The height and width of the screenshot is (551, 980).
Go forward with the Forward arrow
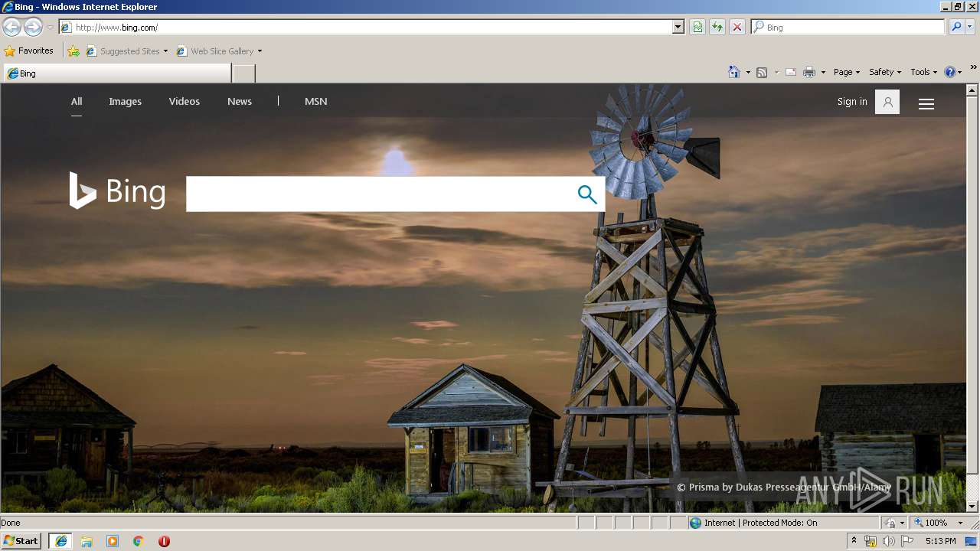coord(33,28)
